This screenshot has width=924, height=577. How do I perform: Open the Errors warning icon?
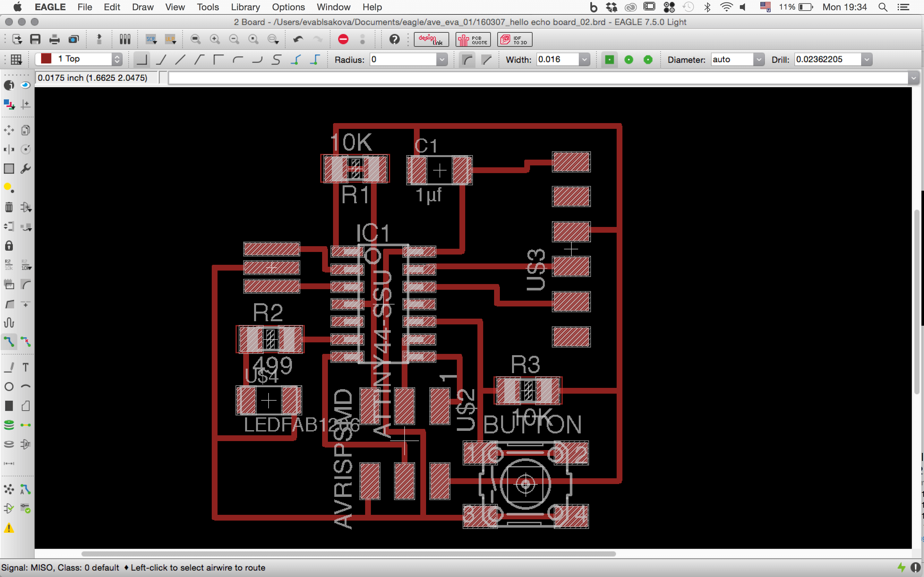point(9,528)
